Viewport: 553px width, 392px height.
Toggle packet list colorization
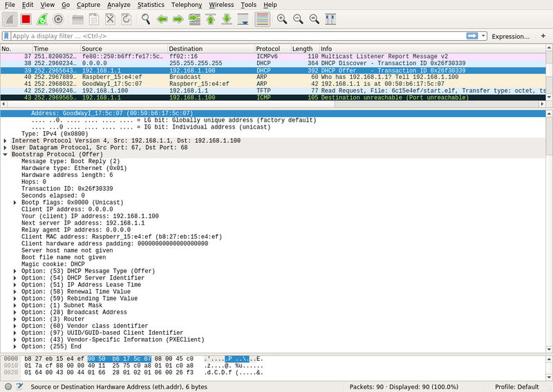pyautogui.click(x=263, y=19)
